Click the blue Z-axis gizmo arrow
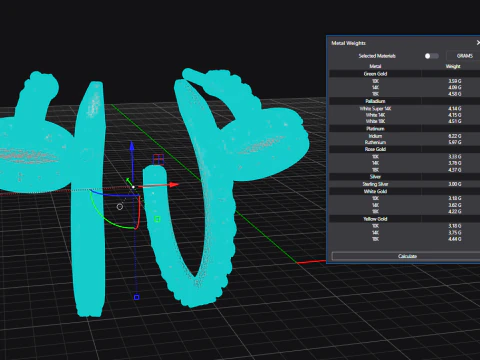480x360 pixels. pyautogui.click(x=132, y=146)
